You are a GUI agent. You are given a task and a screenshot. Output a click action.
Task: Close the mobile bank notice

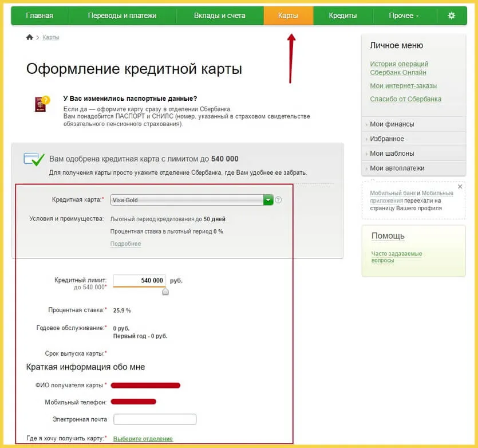click(460, 186)
